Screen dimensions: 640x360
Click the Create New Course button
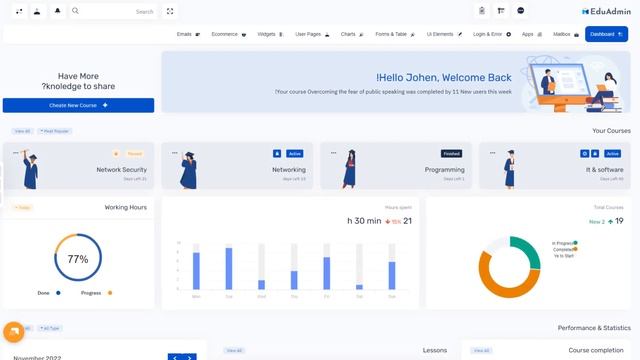[78, 105]
